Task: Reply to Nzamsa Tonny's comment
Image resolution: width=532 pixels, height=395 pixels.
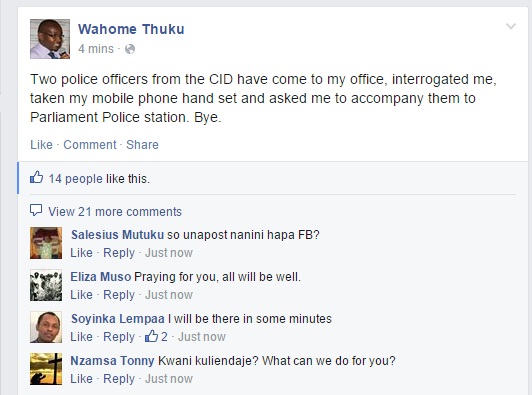Action: tap(119, 379)
